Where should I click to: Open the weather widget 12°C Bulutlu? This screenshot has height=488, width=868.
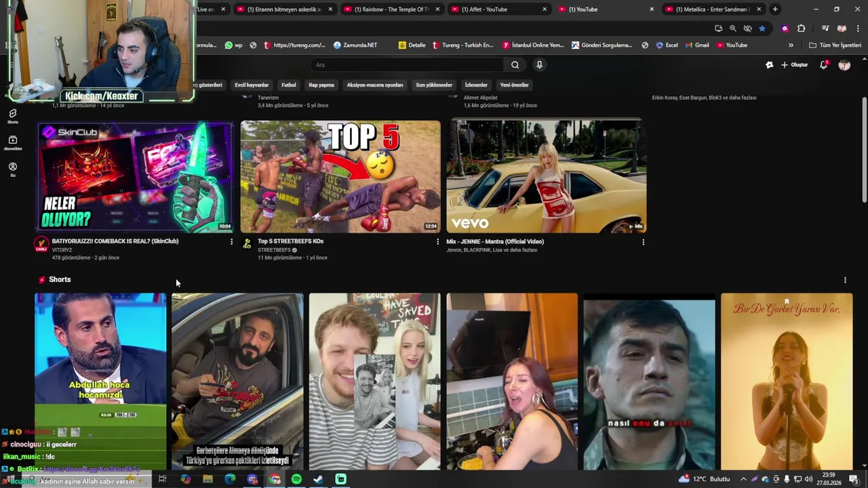(705, 479)
